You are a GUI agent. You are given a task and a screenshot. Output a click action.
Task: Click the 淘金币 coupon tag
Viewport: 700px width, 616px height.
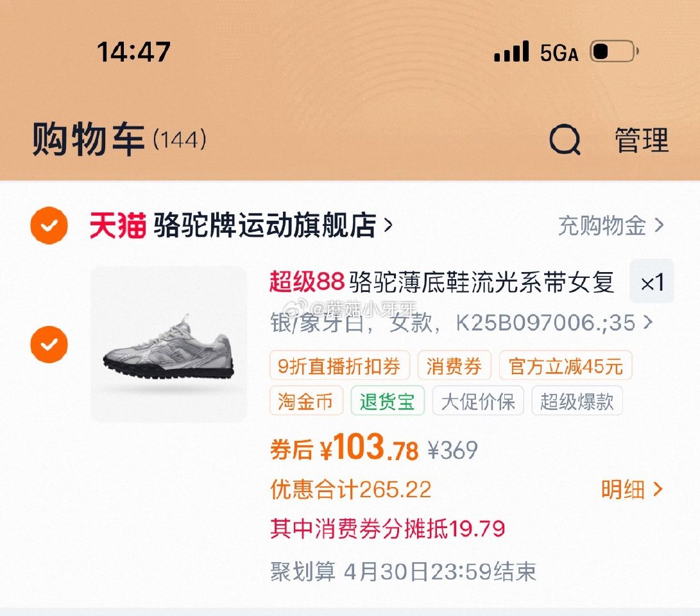point(305,402)
